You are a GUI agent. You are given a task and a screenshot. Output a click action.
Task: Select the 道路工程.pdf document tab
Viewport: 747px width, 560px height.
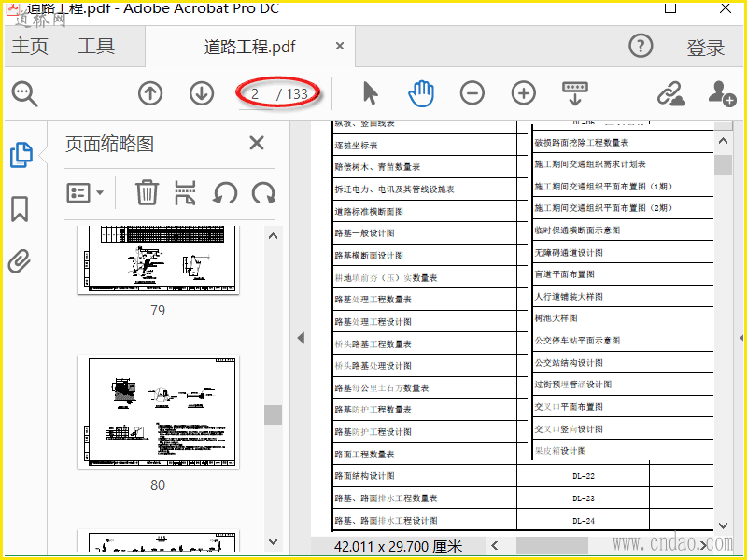point(249,47)
